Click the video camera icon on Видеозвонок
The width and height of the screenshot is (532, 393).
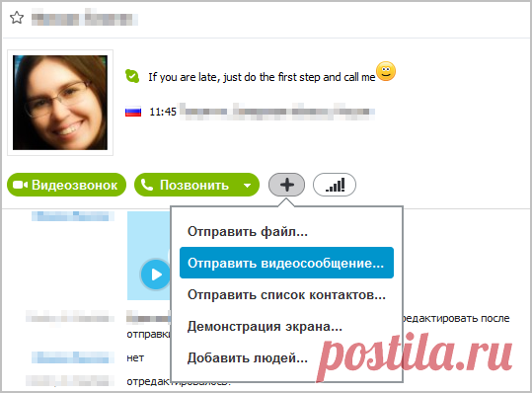coord(20,185)
